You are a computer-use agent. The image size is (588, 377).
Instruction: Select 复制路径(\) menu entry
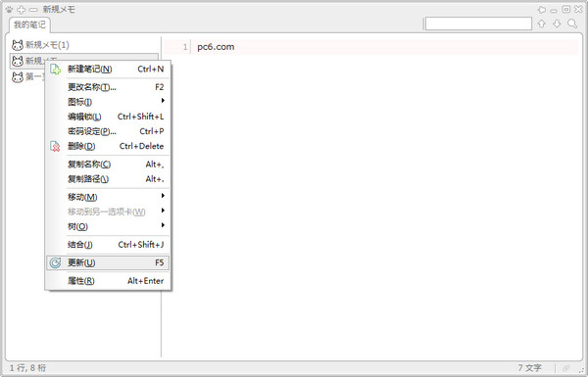click(x=108, y=179)
